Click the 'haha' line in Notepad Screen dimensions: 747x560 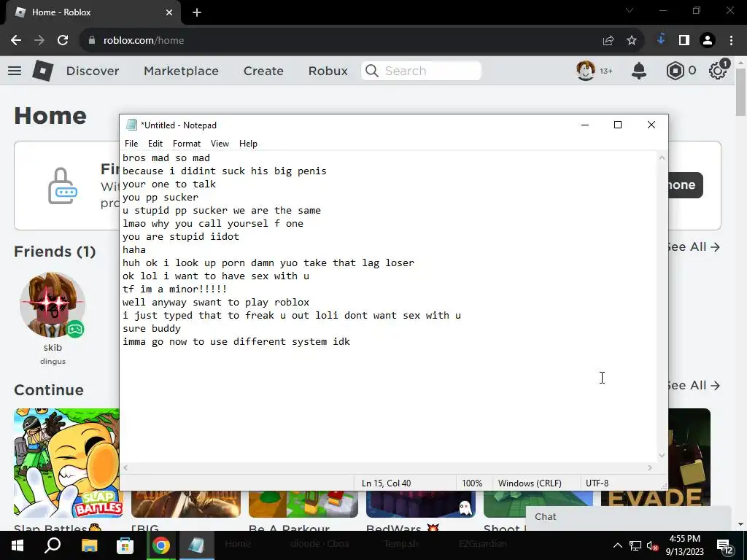click(x=134, y=250)
